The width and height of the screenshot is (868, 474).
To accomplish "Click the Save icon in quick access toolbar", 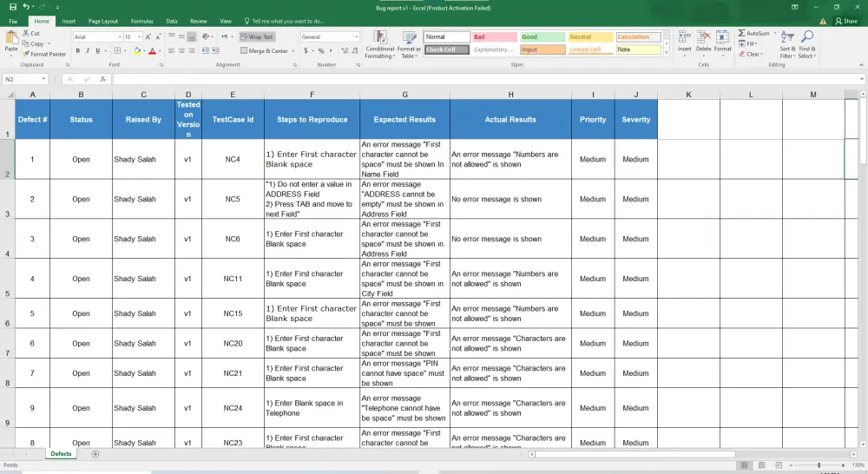I will (x=12, y=7).
